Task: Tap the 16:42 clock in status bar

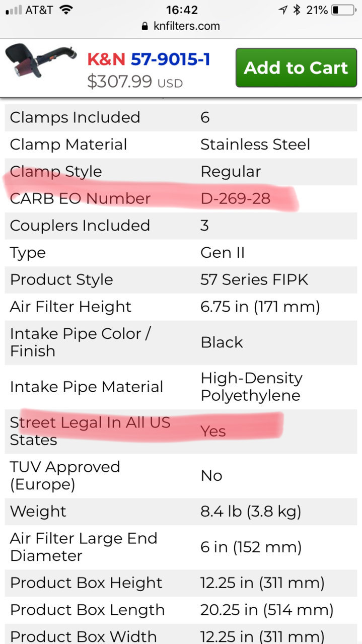Action: [x=181, y=10]
